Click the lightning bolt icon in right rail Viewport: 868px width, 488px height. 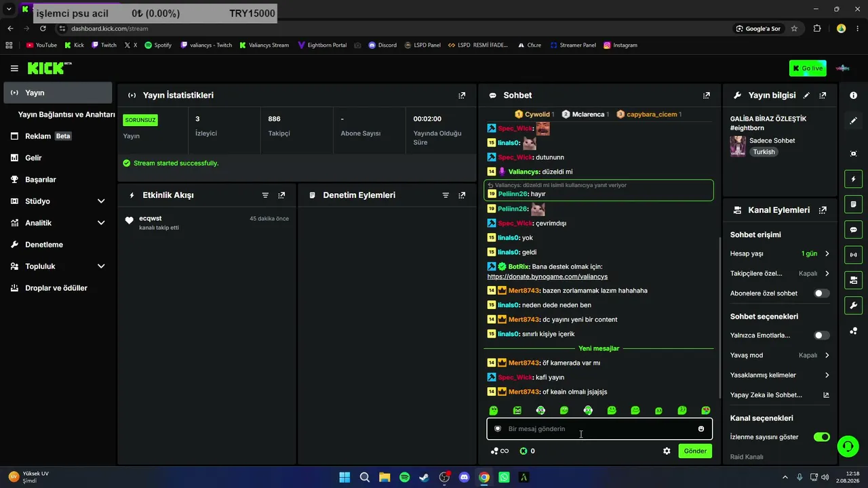853,179
